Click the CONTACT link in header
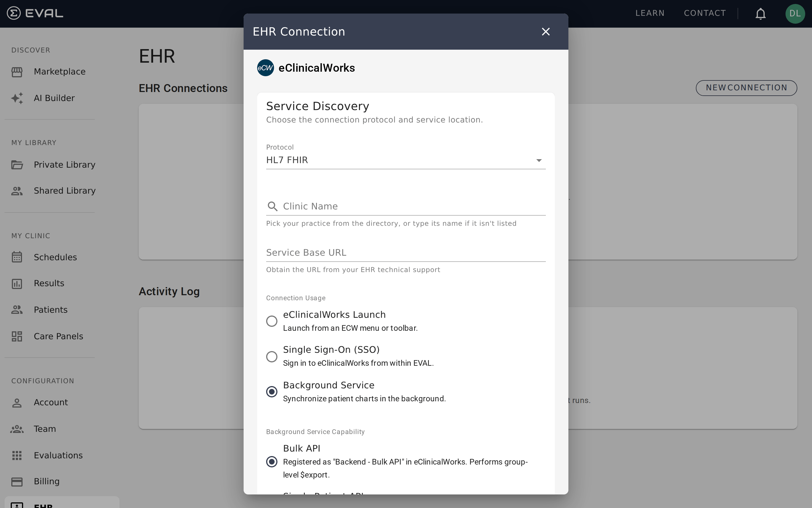812x508 pixels. point(705,14)
